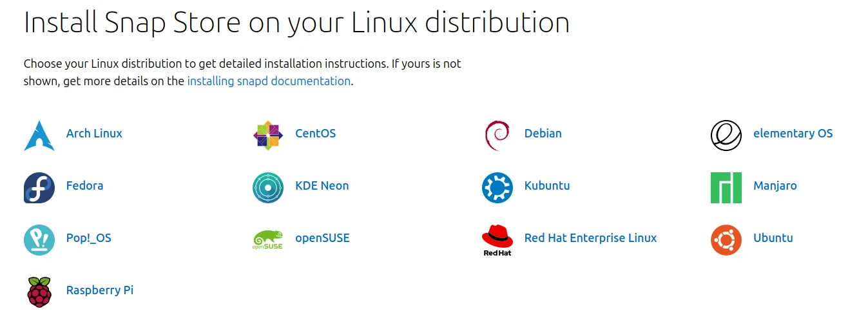Click the KDE Neon logo icon
This screenshot has height=322, width=868.
268,188
